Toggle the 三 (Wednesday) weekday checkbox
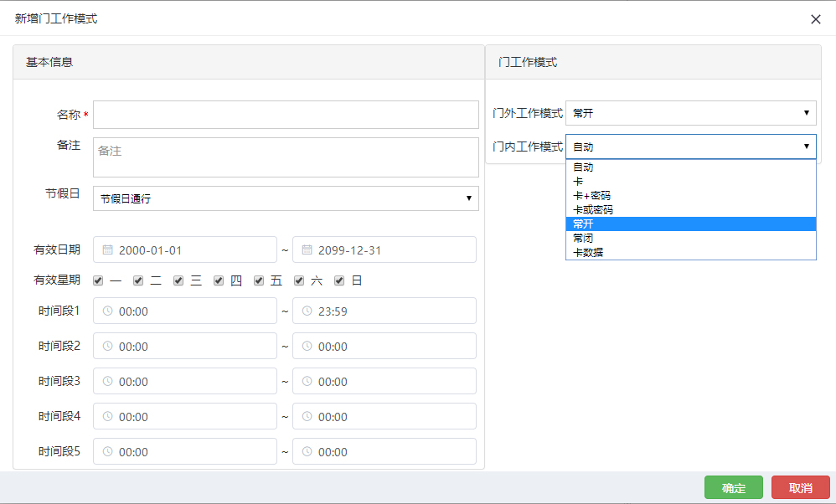Viewport: 836px width, 504px height. (x=178, y=281)
